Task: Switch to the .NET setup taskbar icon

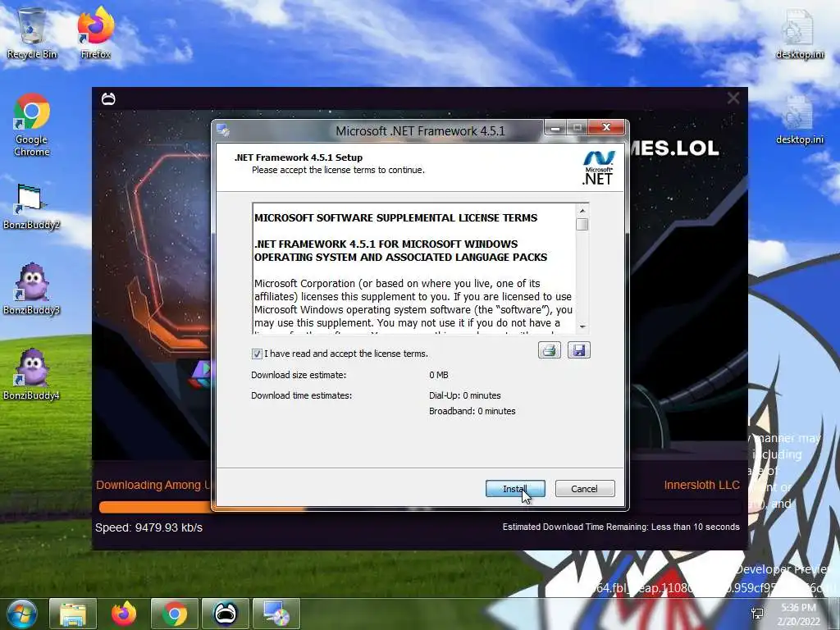Action: (x=276, y=614)
